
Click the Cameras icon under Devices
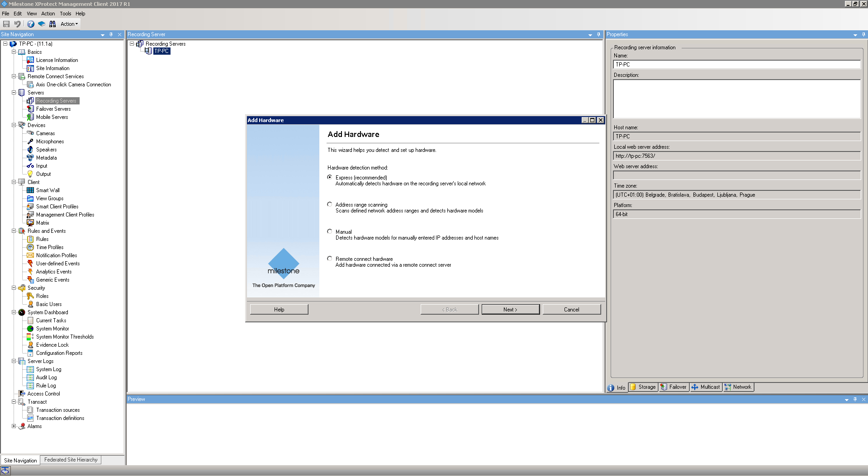pos(30,133)
